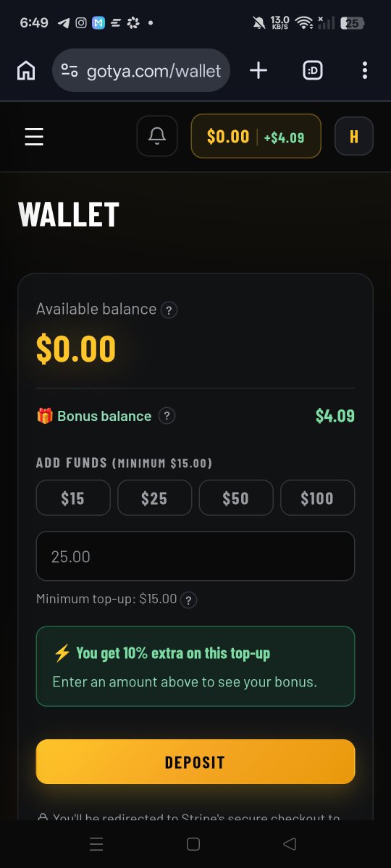View site info icon in address bar
The image size is (391, 868).
click(x=70, y=70)
